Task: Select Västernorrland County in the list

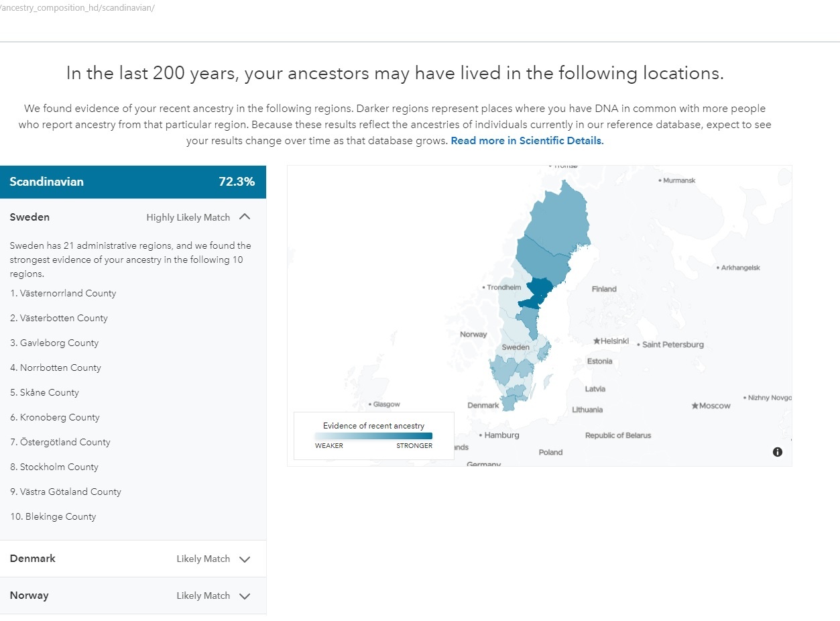Action: click(63, 293)
